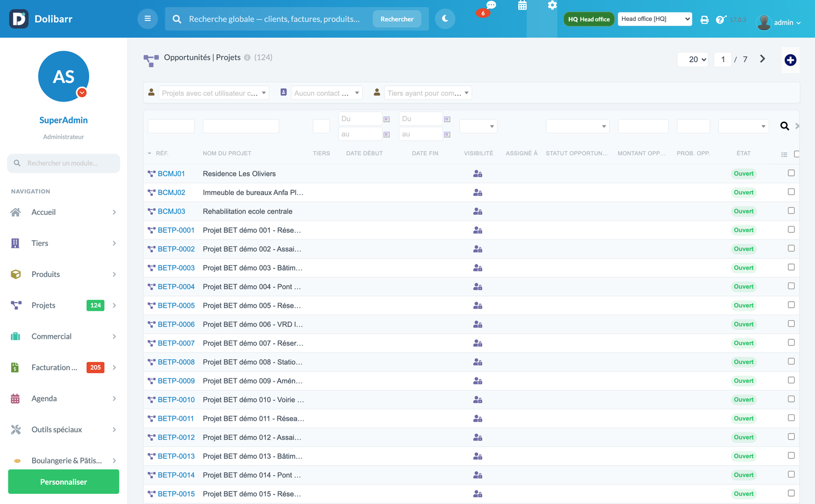
Task: Click the info icon beside Opportunités | Projets
Action: [x=247, y=58]
